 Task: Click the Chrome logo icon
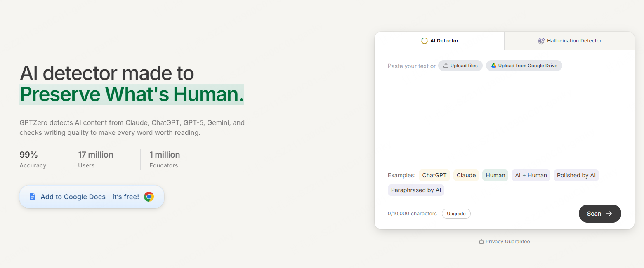[149, 197]
